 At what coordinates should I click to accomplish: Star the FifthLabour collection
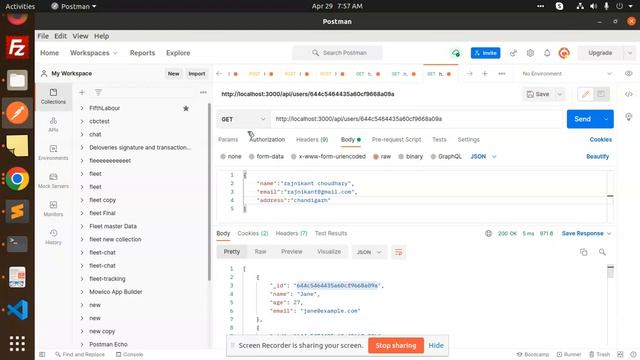[186, 108]
